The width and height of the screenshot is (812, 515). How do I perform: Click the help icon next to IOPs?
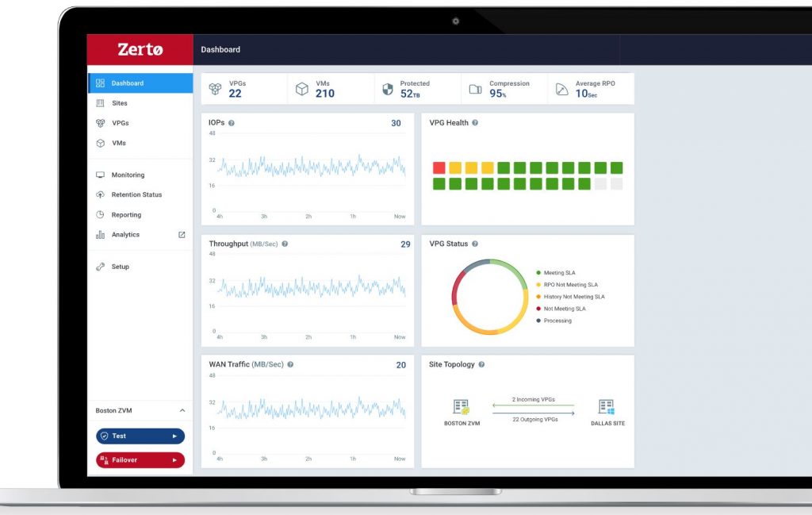click(x=232, y=123)
